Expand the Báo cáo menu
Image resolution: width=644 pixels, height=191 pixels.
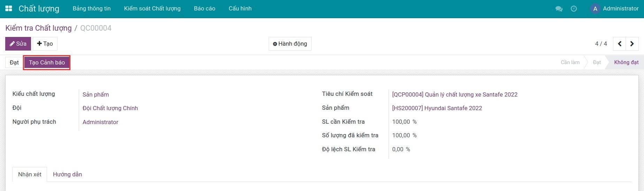[x=205, y=8]
